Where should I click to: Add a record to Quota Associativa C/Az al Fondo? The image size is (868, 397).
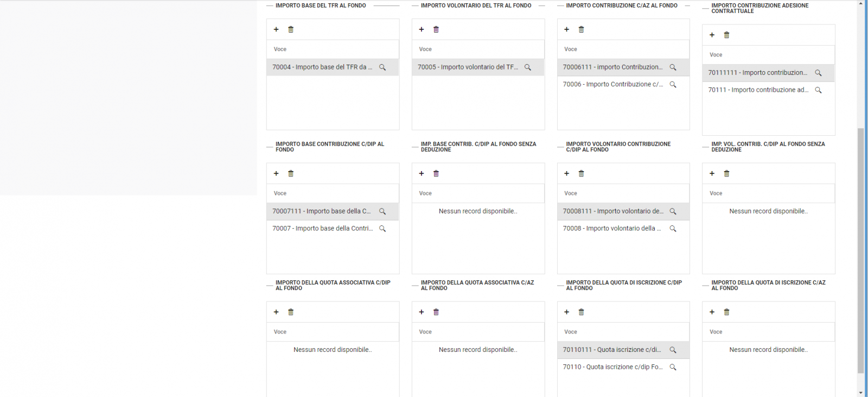[x=422, y=312]
